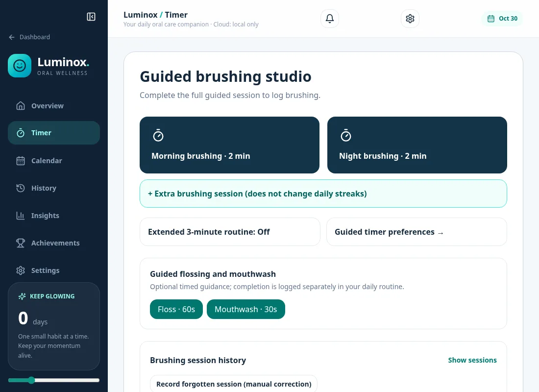539x392 pixels.
Task: Open Achievements in sidebar
Action: click(x=54, y=243)
